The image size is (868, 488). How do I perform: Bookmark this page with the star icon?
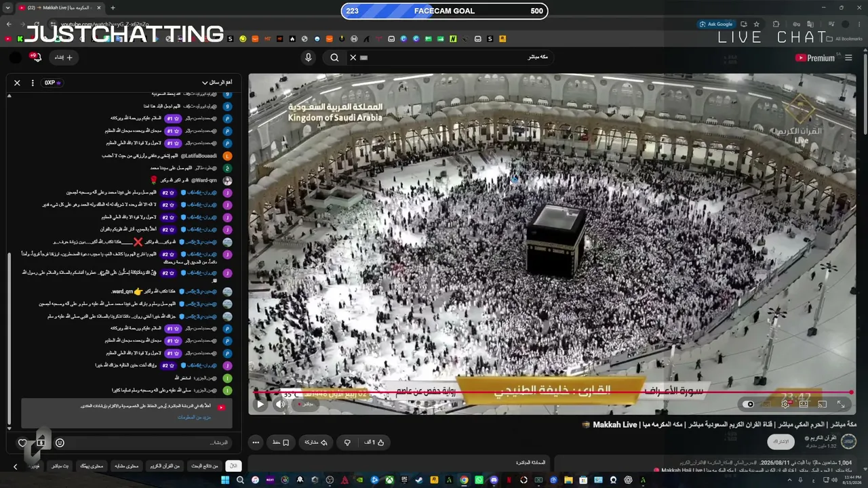point(756,24)
